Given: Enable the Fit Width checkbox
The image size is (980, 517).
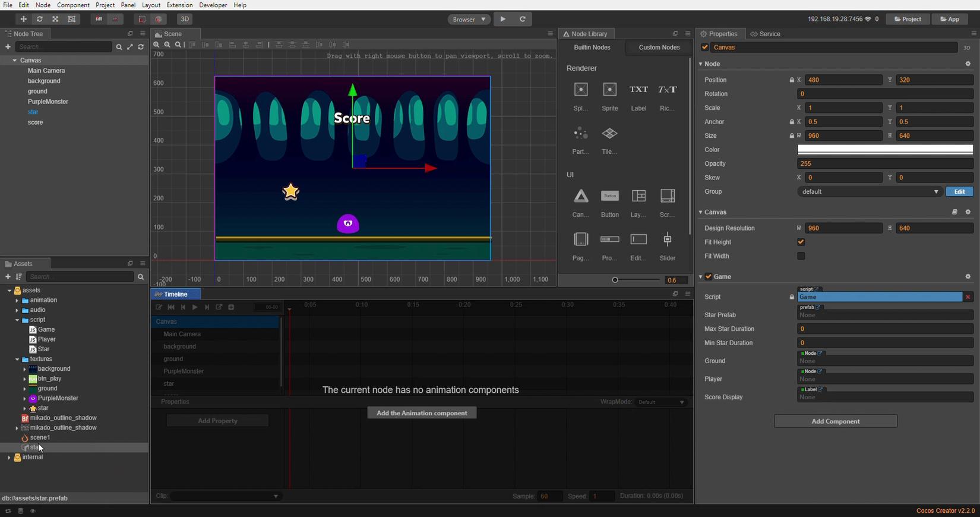Looking at the screenshot, I should 801,256.
